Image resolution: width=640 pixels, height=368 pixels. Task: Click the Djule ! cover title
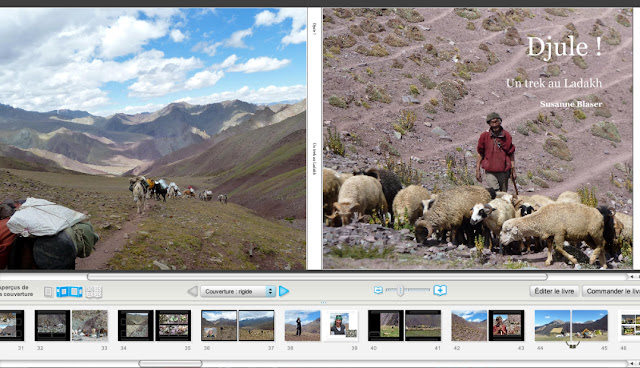point(564,47)
